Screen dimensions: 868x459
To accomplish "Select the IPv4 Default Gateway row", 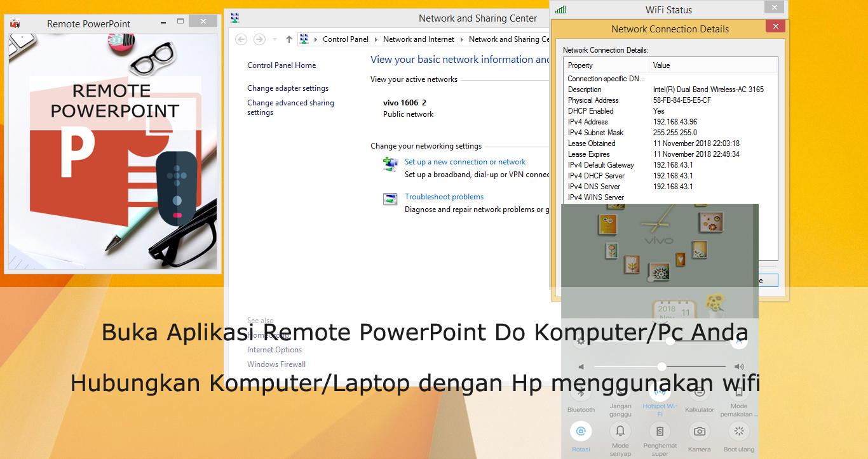I will (x=670, y=165).
